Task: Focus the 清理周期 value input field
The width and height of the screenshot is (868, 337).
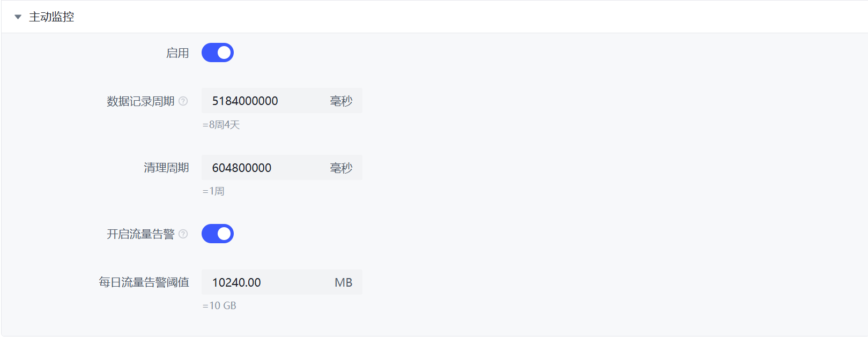Action: pos(263,168)
